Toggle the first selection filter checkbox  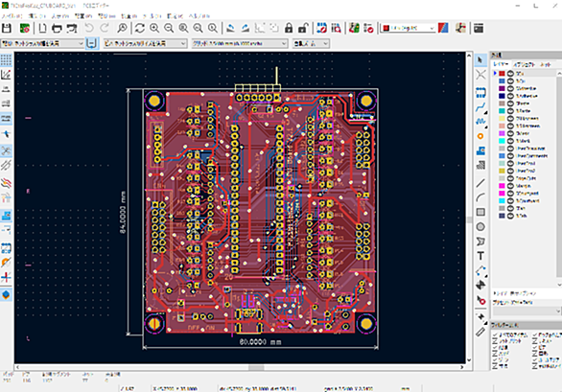(x=495, y=335)
